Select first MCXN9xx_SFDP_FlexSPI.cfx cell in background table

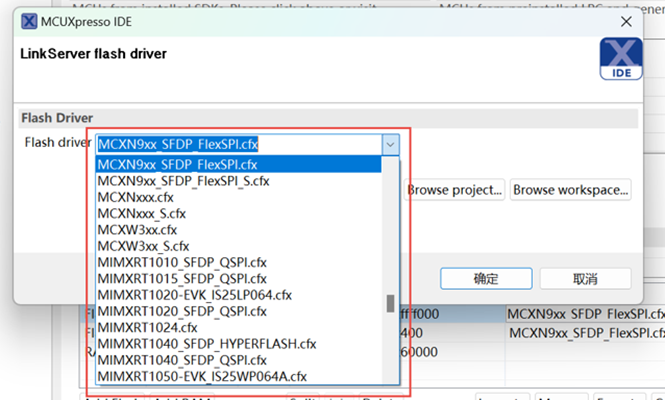586,314
